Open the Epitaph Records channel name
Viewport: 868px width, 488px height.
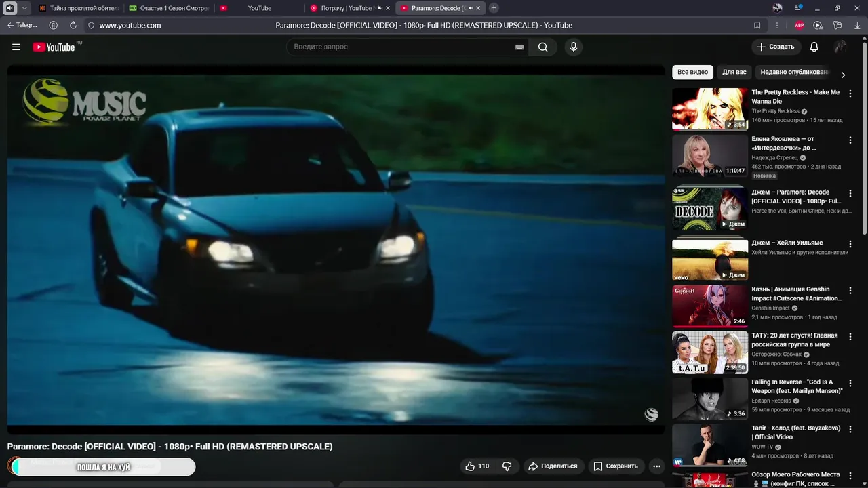pyautogui.click(x=771, y=401)
